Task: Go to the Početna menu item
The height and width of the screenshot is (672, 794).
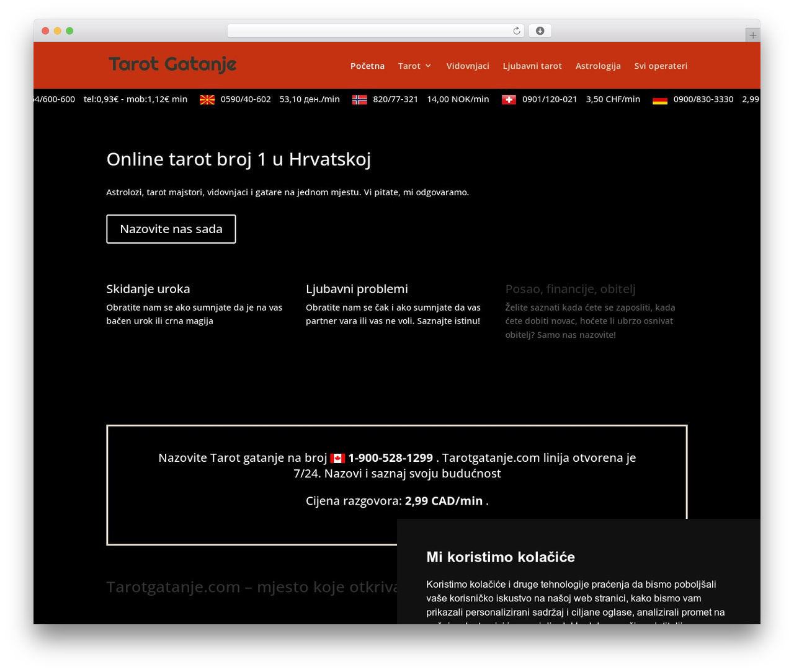Action: click(367, 66)
